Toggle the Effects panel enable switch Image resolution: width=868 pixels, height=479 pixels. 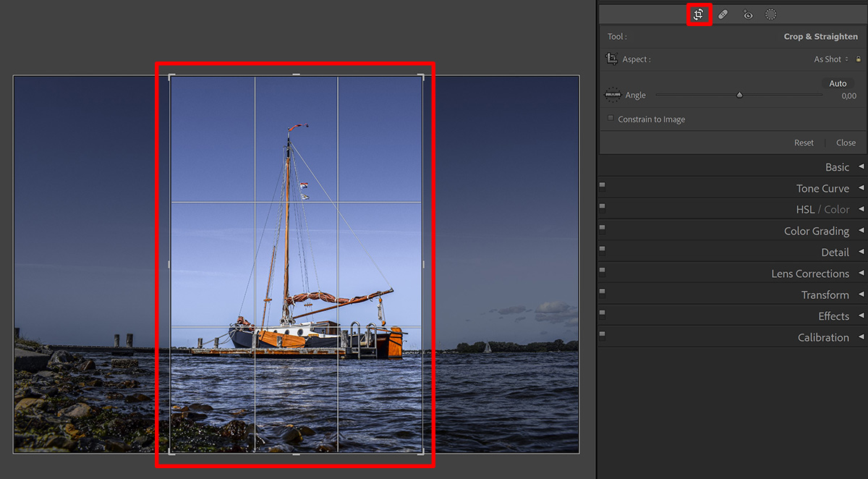coord(601,313)
